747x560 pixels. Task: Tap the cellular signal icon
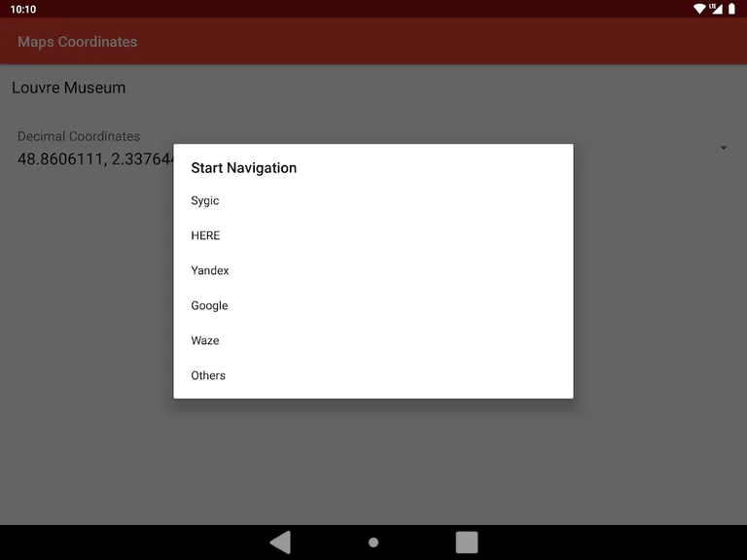pos(715,9)
